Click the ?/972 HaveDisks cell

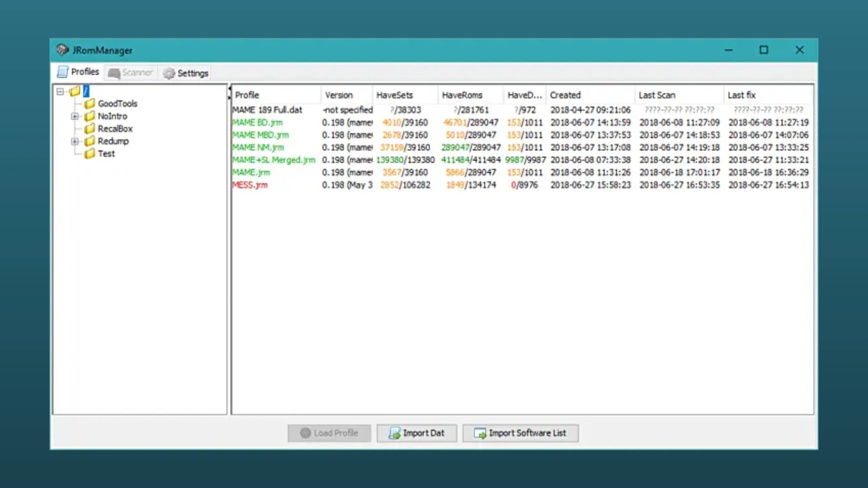click(x=525, y=110)
